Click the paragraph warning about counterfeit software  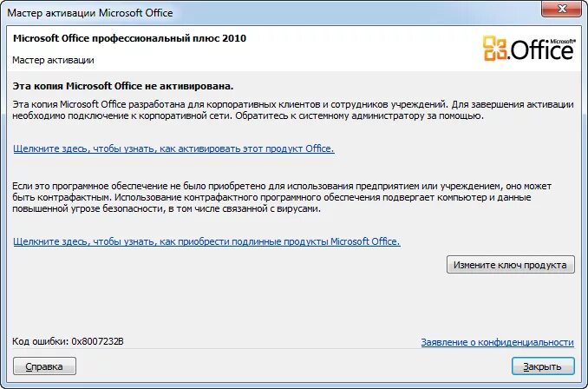(x=282, y=197)
